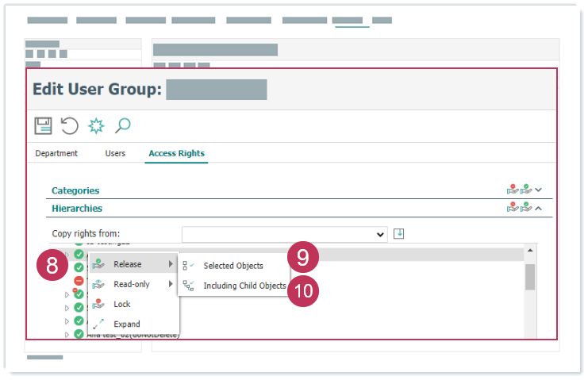Screen dimensions: 588x380
Task: Click green release icon in Hierarchies header
Action: point(525,208)
